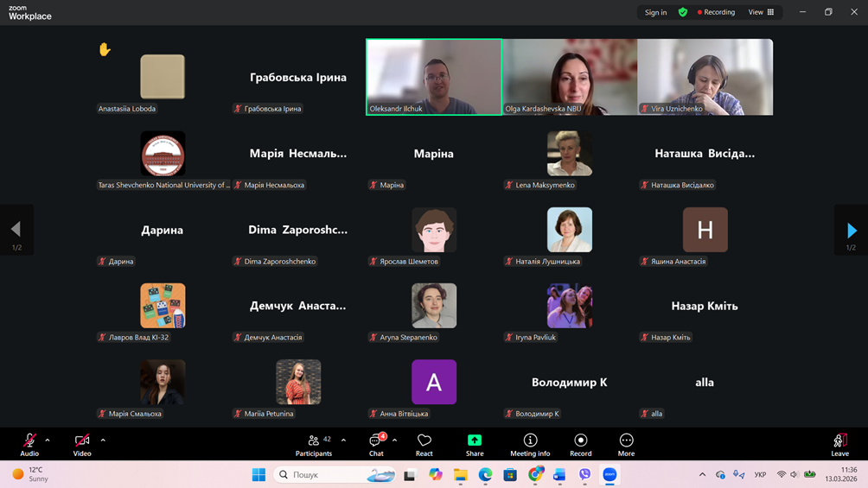The height and width of the screenshot is (488, 868).
Task: Click the Sign in button
Action: click(x=655, y=12)
